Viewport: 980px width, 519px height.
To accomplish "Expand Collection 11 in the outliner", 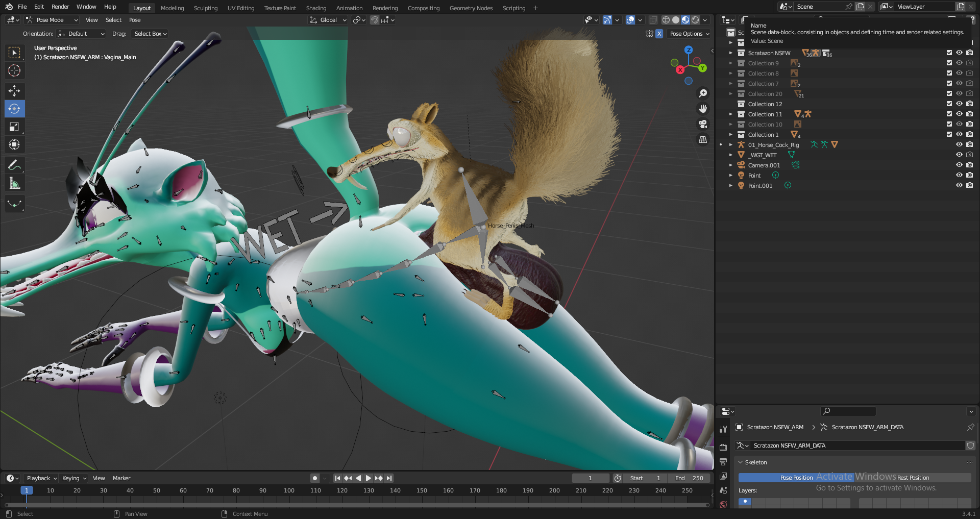I will tap(730, 114).
